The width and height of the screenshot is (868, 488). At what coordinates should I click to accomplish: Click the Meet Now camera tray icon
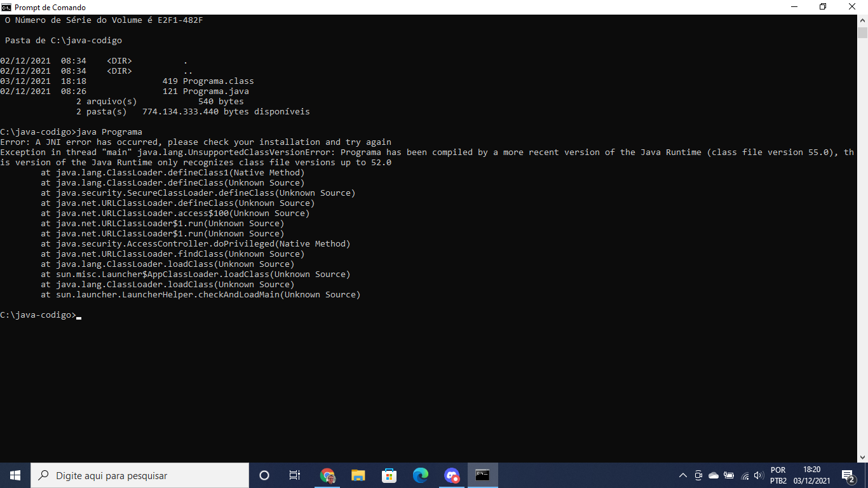(698, 475)
